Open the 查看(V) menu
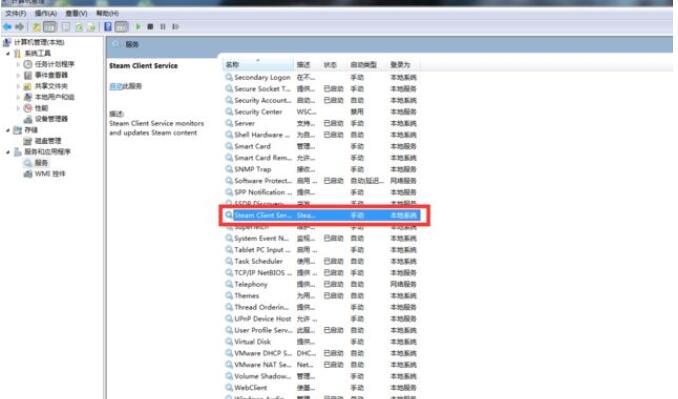 (77, 13)
